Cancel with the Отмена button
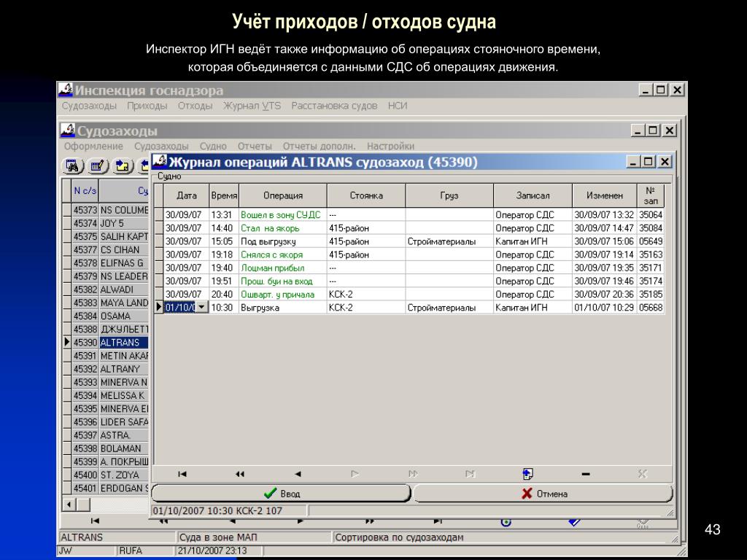 point(543,494)
